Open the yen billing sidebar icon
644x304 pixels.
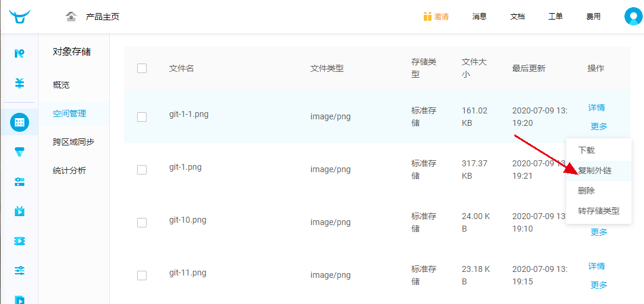click(x=20, y=83)
